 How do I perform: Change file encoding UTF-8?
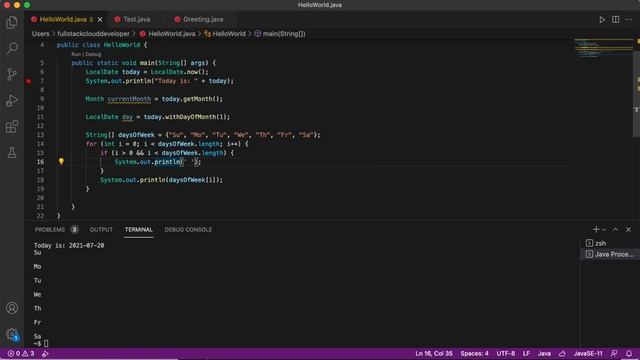pos(505,353)
